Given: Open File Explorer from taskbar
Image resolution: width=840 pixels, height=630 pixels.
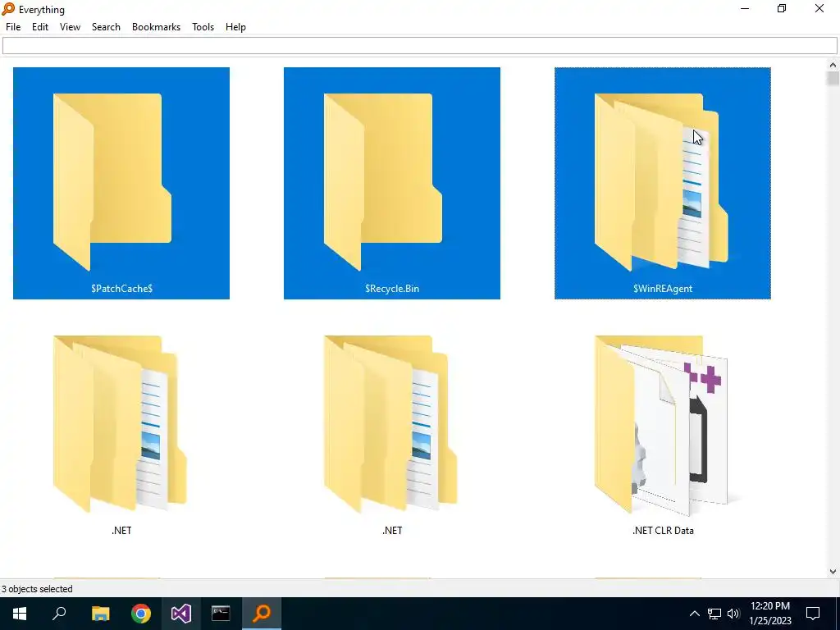Looking at the screenshot, I should (x=100, y=614).
